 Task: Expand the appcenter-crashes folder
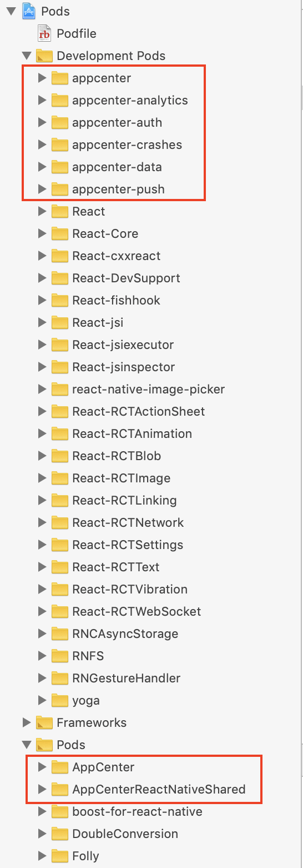42,144
